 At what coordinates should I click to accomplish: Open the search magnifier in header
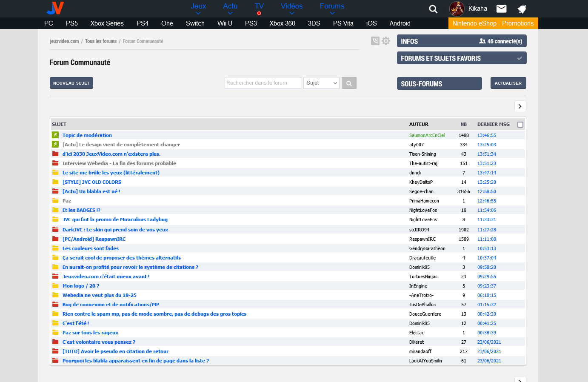(x=433, y=9)
